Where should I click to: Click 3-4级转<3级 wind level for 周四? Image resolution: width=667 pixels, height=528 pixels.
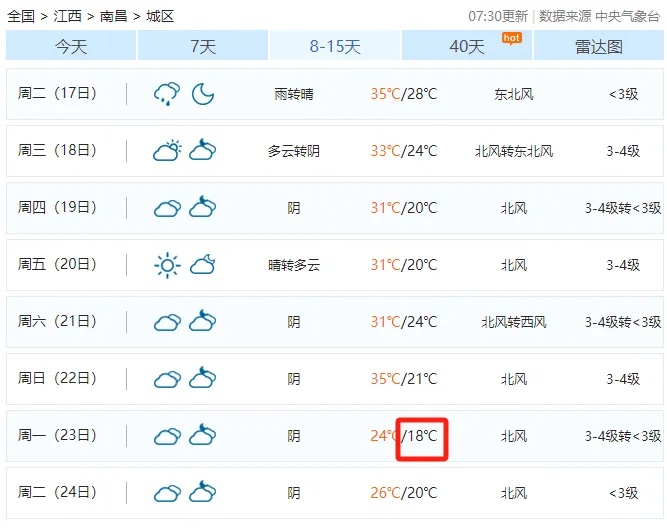pos(623,208)
